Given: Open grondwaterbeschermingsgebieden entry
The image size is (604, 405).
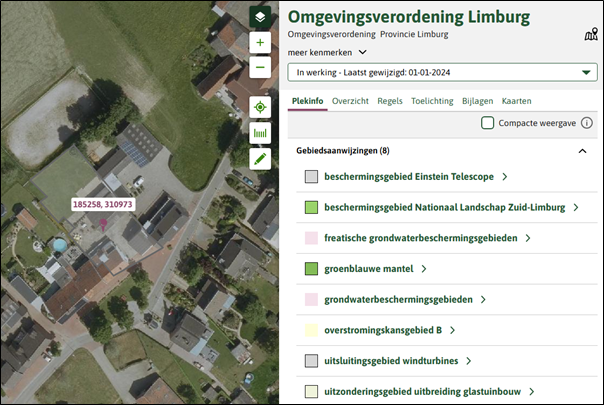Looking at the screenshot, I should tap(398, 299).
